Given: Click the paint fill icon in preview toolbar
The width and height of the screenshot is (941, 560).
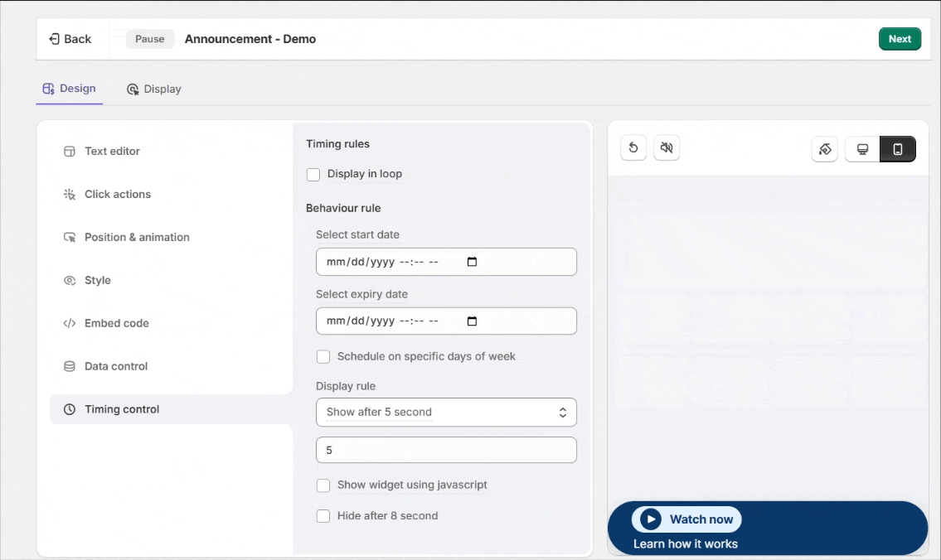Looking at the screenshot, I should click(x=825, y=149).
